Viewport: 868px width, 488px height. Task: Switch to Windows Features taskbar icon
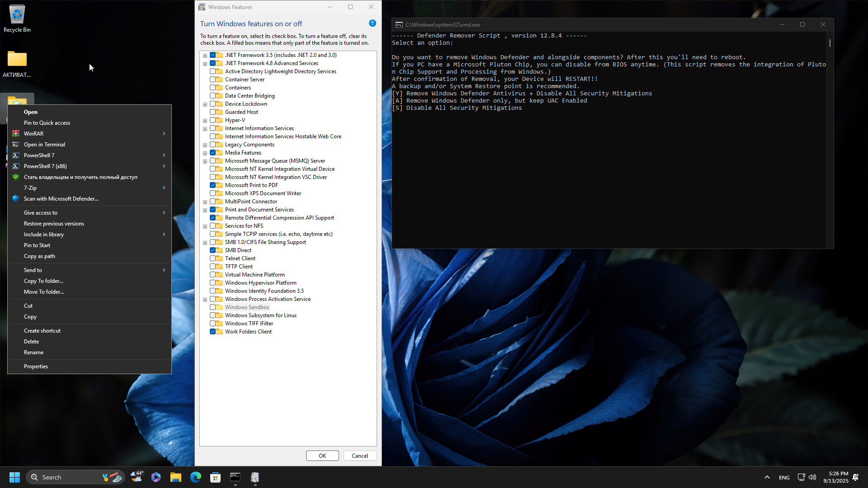(255, 477)
